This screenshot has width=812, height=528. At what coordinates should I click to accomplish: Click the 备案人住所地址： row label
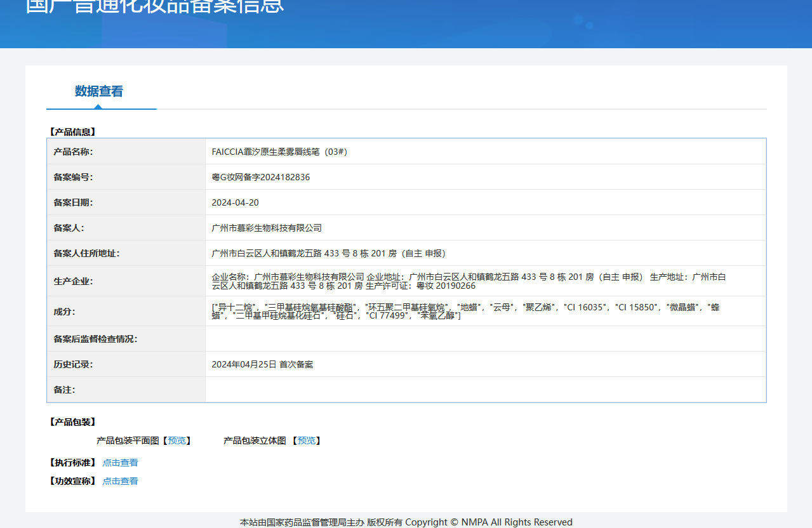[86, 253]
